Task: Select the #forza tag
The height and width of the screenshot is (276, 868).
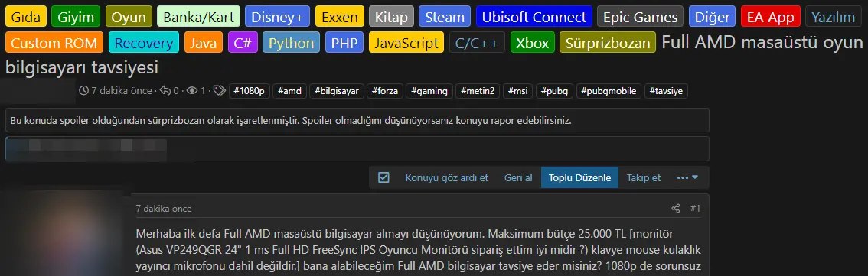Action: 385,91
